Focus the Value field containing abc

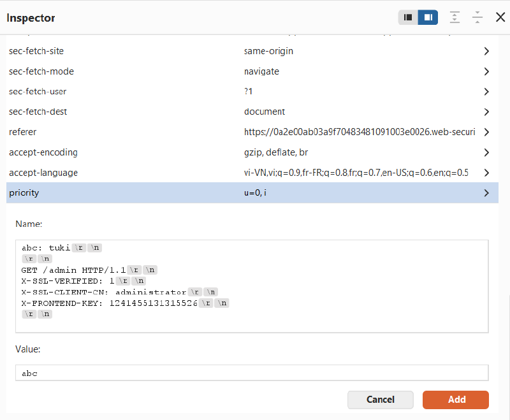click(252, 373)
